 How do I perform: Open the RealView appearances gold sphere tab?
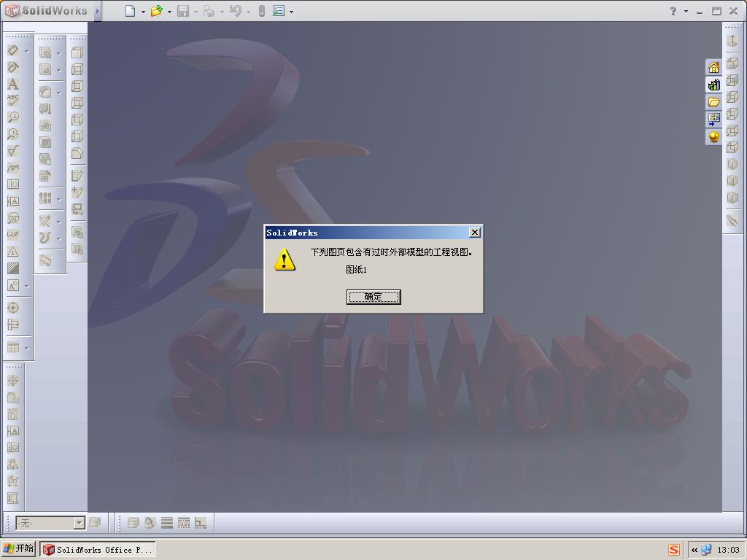pos(713,136)
